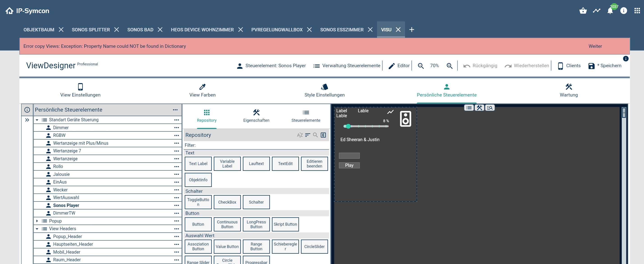Open View Einstellungen tab

(80, 90)
